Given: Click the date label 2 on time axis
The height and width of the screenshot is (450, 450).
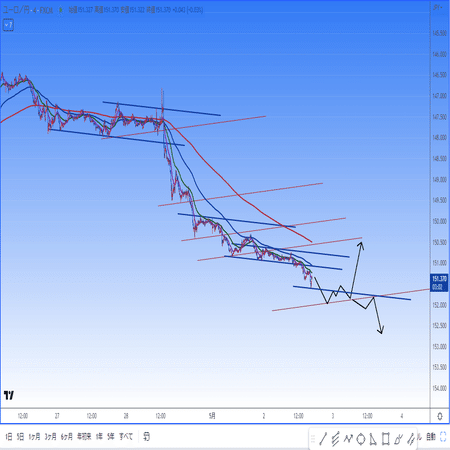Looking at the screenshot, I should click(x=264, y=416).
